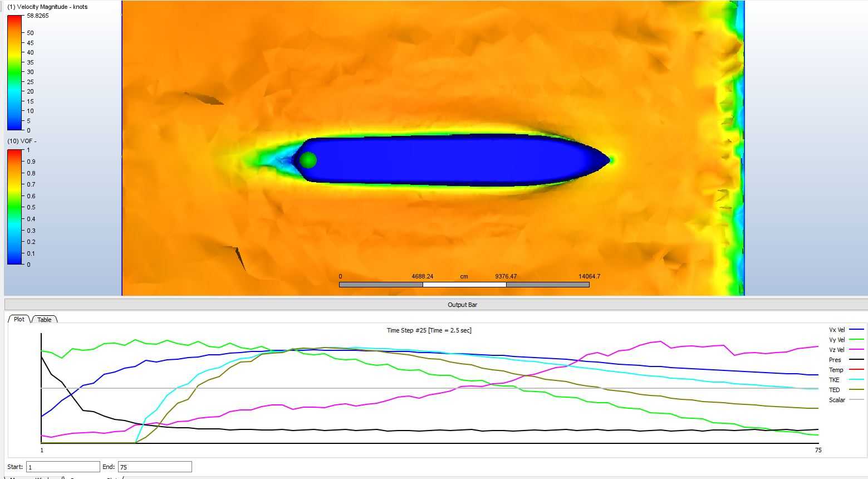Click the plot x-axis end label 75
The image size is (868, 479).
(x=818, y=450)
